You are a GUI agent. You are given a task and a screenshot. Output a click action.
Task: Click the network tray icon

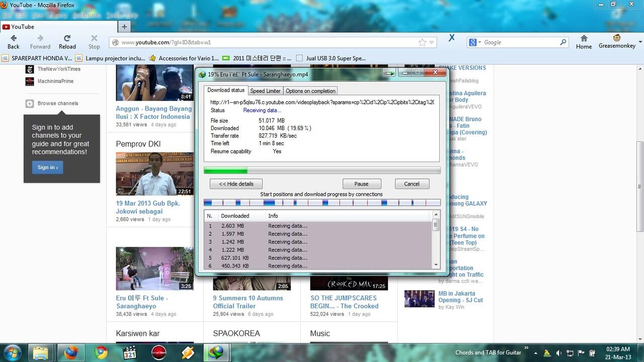point(571,353)
